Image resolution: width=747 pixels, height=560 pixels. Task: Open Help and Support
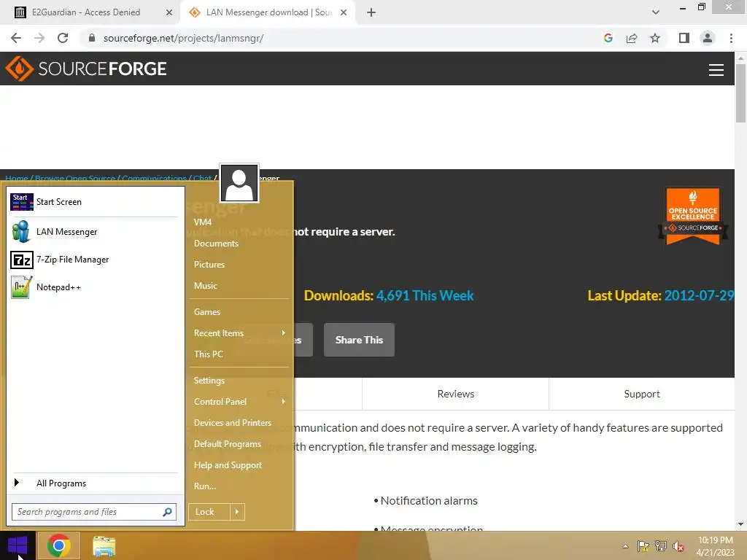pos(228,465)
